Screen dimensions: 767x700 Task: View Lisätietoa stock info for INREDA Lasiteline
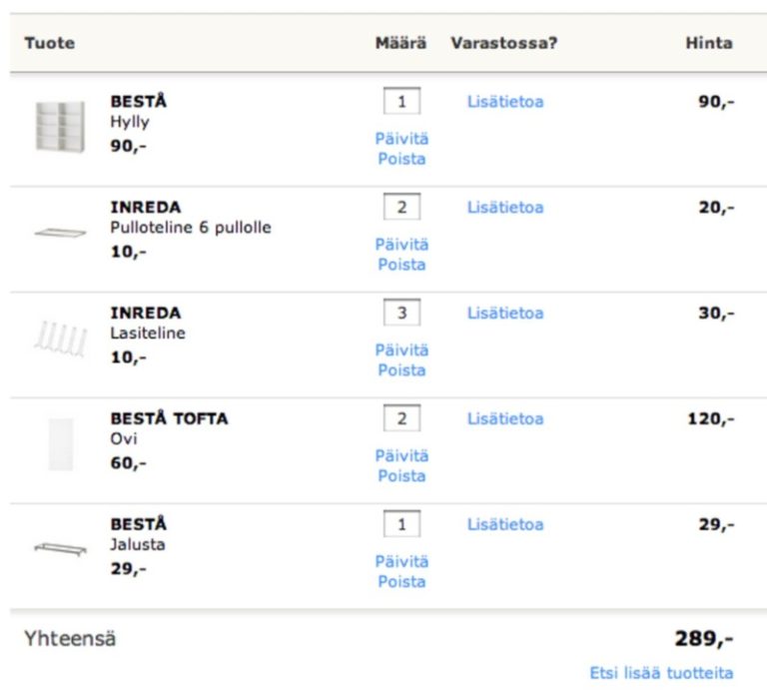pos(505,314)
